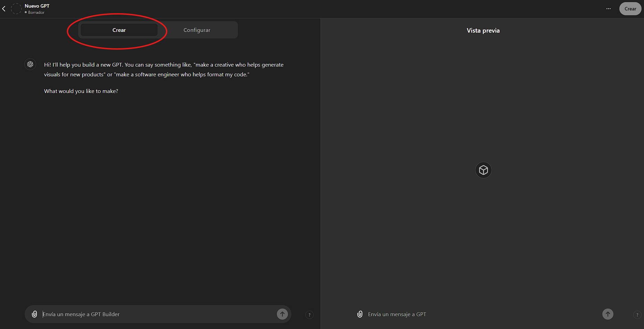
Task: Attach a file to the GPT Builder message
Action: click(34, 314)
